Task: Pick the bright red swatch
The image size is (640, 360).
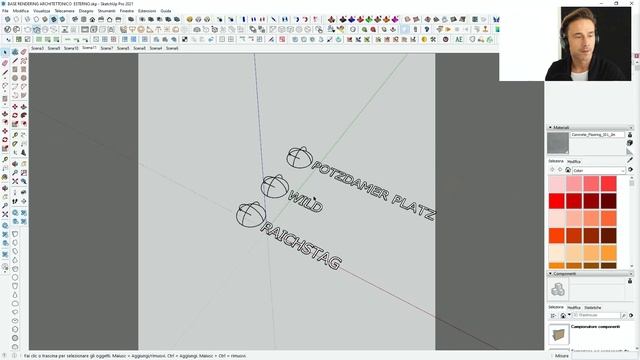Action: [x=557, y=201]
